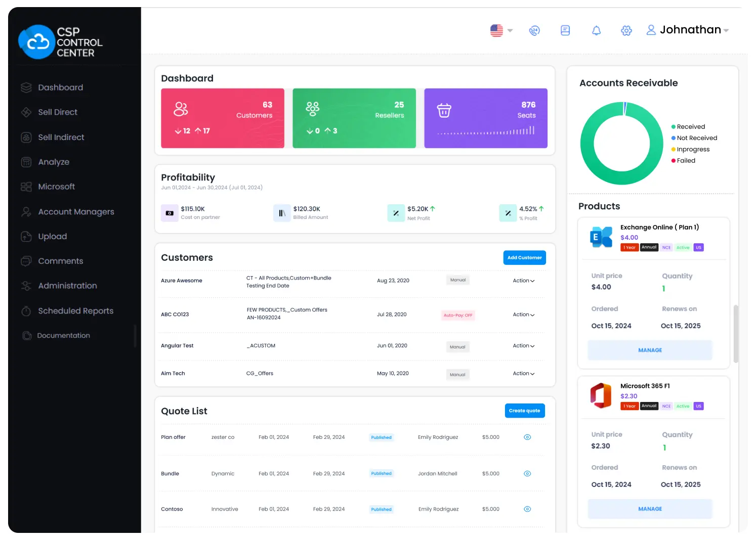Click the Microsoft 365 F1 Office logo
Viewport: 756px width, 542px height.
[x=601, y=395]
